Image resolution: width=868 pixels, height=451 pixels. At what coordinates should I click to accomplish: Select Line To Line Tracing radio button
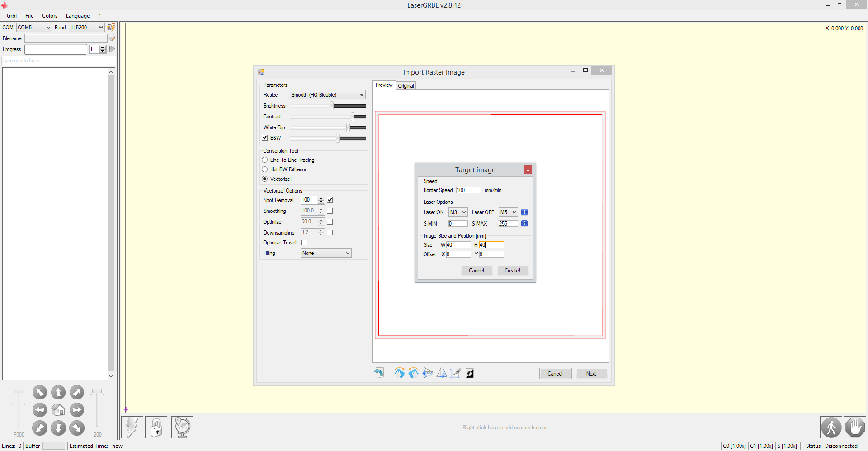[x=265, y=160]
